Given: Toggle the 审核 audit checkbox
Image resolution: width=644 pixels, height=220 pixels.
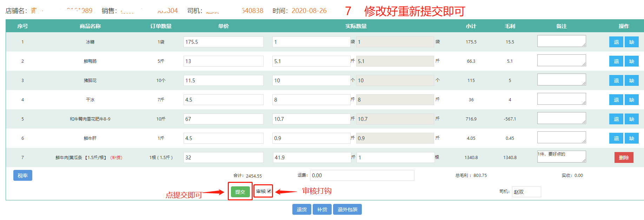Looking at the screenshot, I should (x=269, y=191).
